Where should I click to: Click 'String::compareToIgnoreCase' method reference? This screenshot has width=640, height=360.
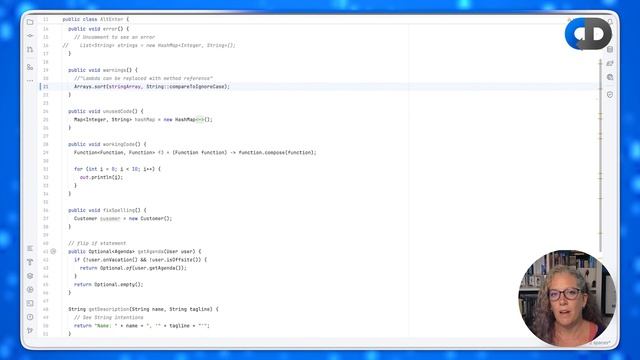pyautogui.click(x=185, y=87)
